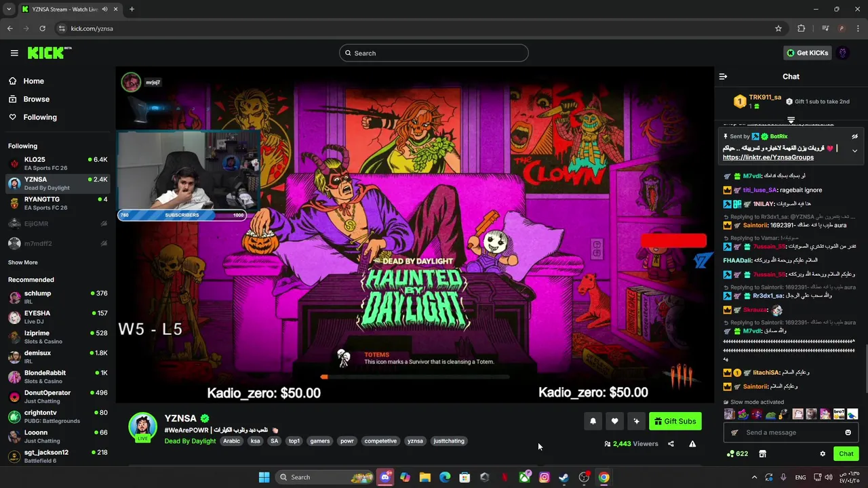Open recommended channel schlump

[58, 297]
